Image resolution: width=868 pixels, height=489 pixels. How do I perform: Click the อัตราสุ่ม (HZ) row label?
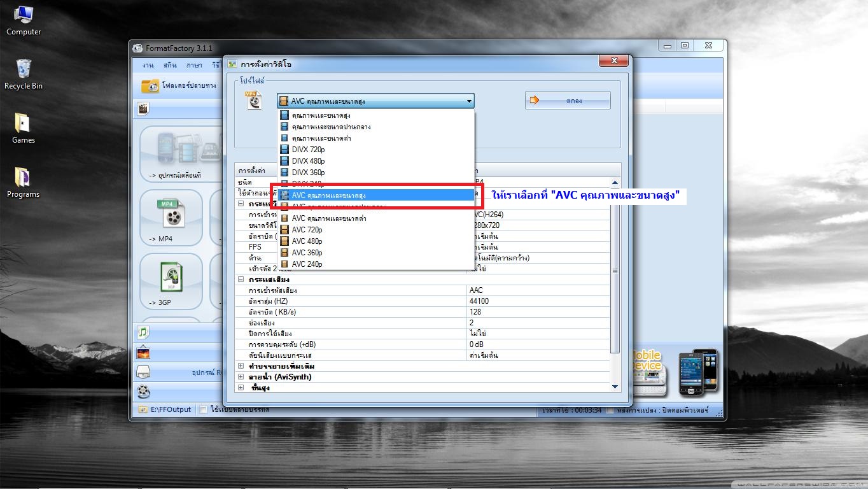pos(268,301)
